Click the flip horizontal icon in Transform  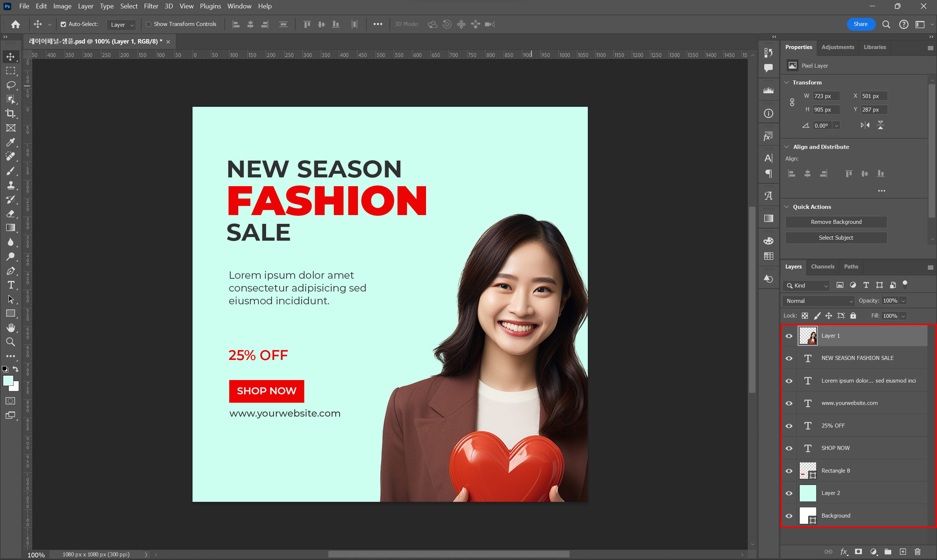(x=865, y=125)
